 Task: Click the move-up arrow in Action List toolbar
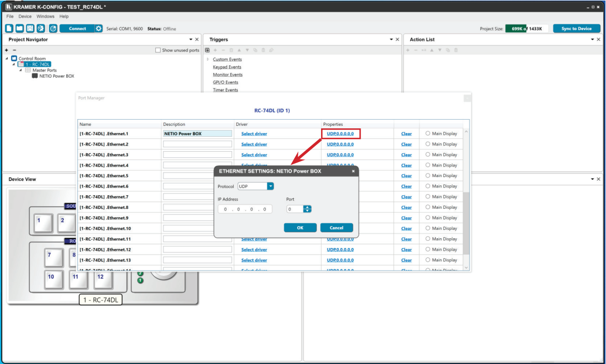(x=431, y=50)
